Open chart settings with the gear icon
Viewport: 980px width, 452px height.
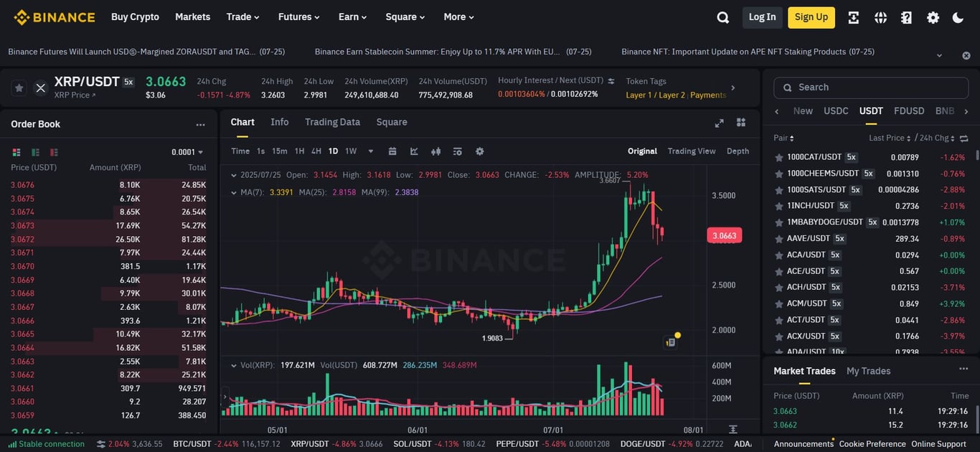click(x=479, y=151)
